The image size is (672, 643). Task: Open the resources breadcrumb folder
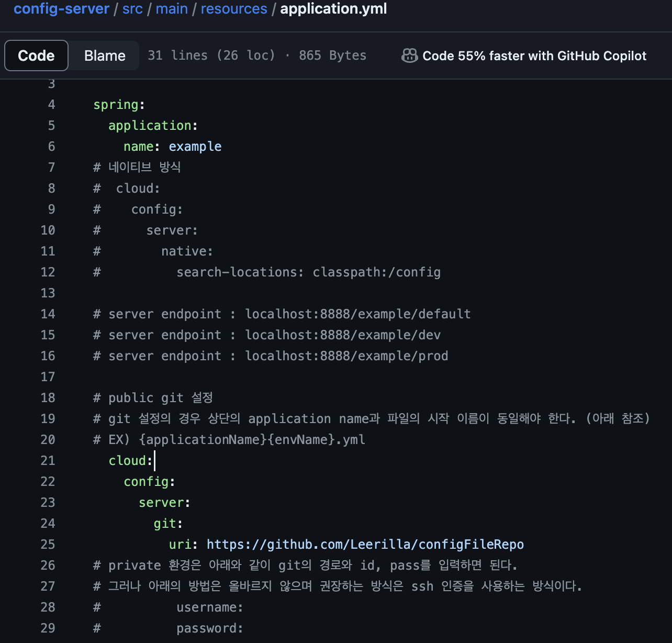coord(234,9)
